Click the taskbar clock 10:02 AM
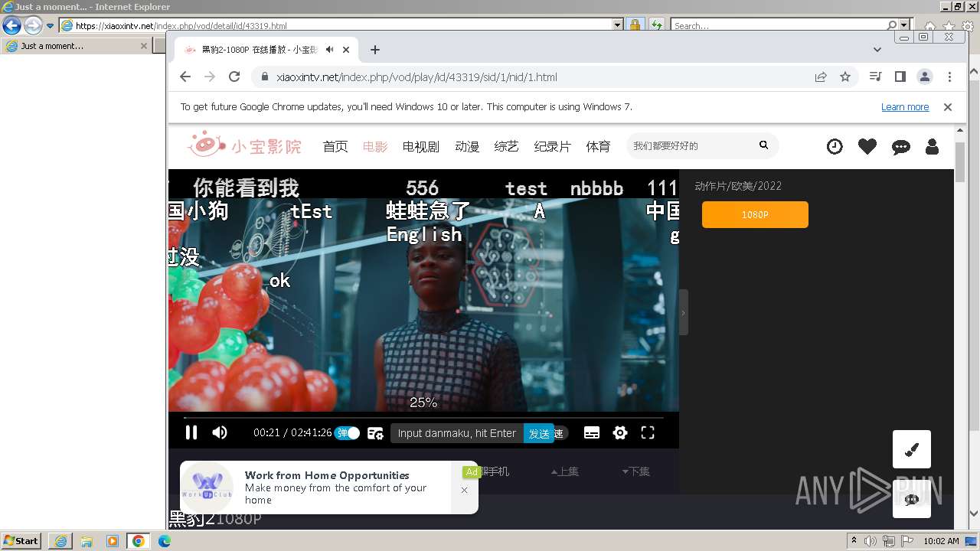 (x=941, y=541)
